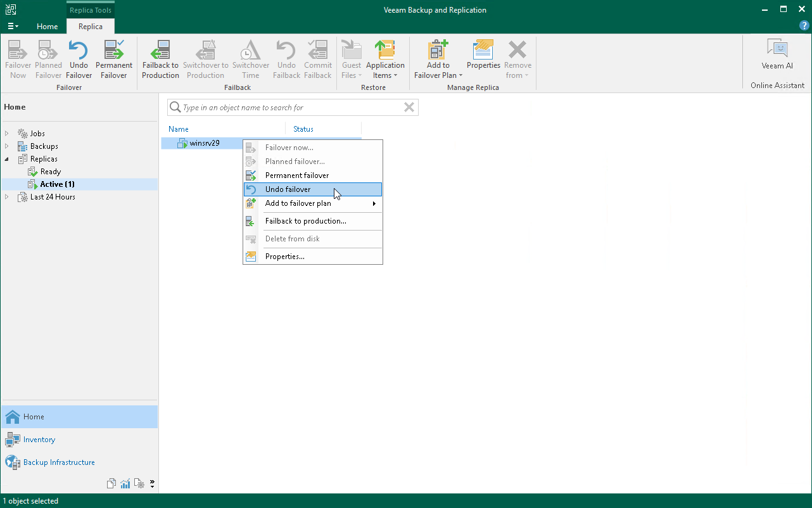Click the Switchover Time ribbon button
The height and width of the screenshot is (508, 812).
click(x=251, y=60)
